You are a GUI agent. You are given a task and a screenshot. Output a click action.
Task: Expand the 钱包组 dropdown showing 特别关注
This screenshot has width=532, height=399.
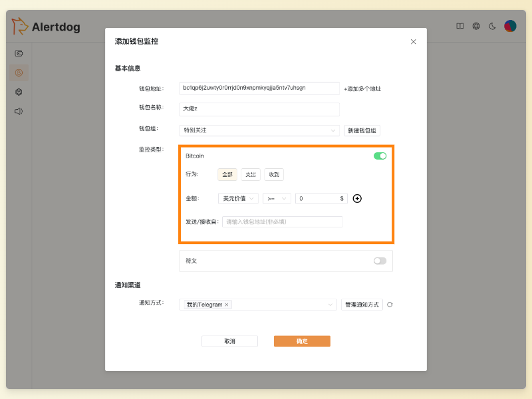[259, 130]
